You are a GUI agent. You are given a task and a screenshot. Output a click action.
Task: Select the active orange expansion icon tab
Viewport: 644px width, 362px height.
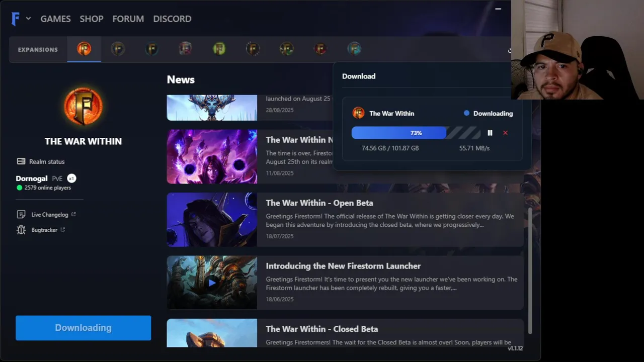[x=84, y=49]
